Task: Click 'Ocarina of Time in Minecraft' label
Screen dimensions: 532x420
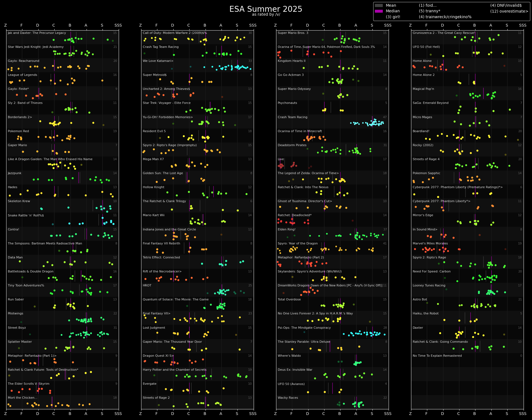Action: point(300,131)
